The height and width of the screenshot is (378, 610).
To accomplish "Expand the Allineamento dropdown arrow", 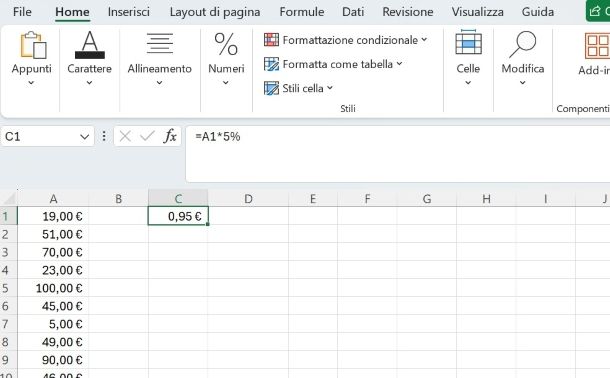I will tap(159, 82).
